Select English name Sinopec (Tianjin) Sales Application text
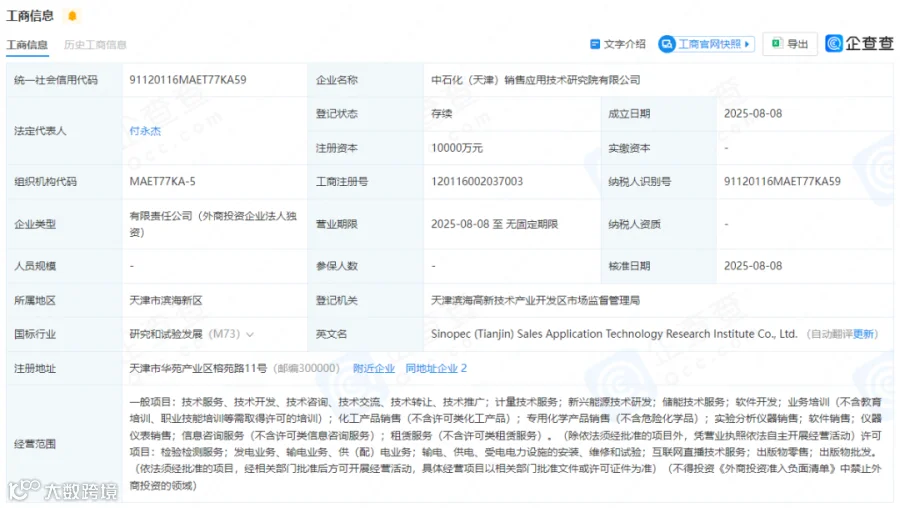The height and width of the screenshot is (508, 900). [614, 334]
